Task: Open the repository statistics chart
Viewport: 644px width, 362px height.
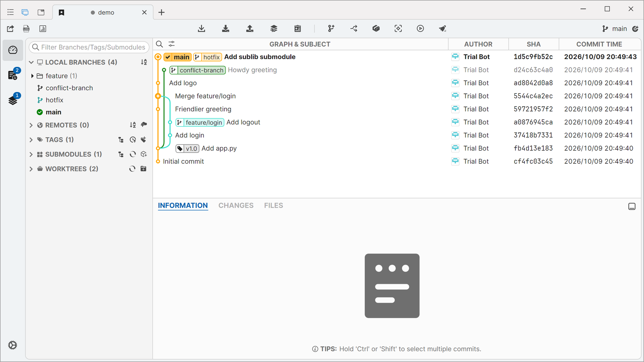Action: click(x=43, y=29)
